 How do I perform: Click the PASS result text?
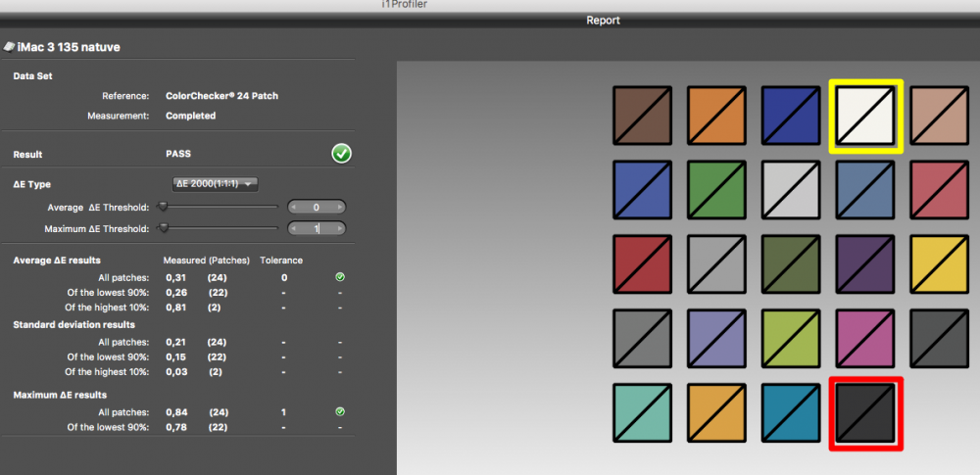click(178, 154)
